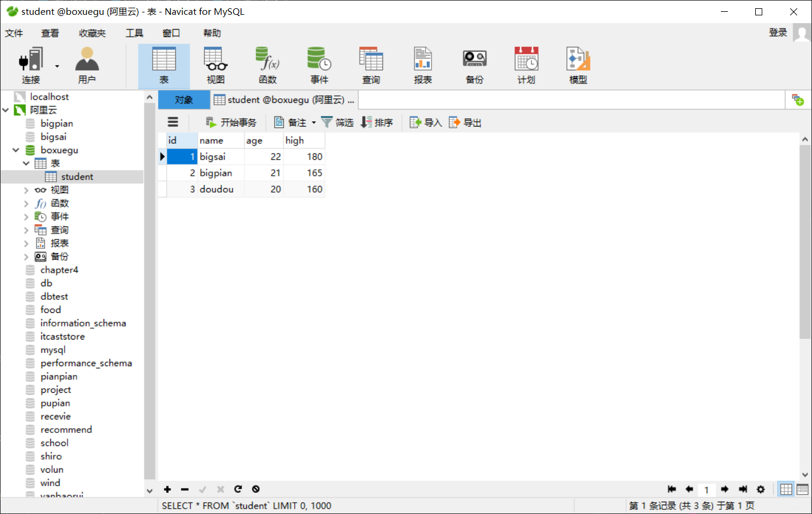Expand the 报表 tree node
The height and width of the screenshot is (514, 812).
coord(26,243)
